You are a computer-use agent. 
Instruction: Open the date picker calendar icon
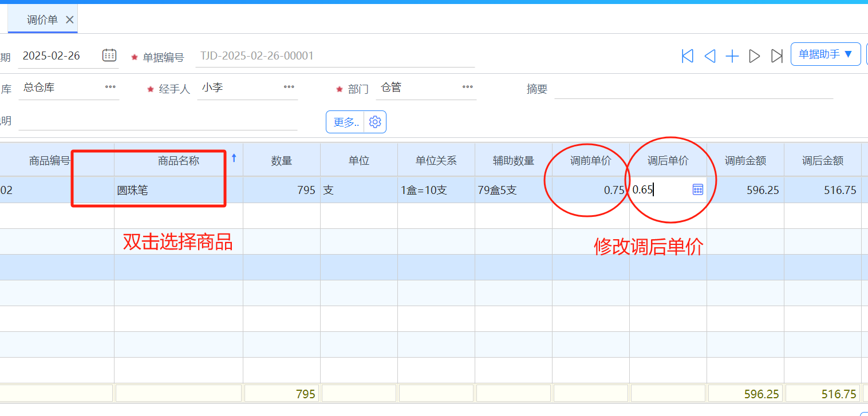(x=109, y=56)
